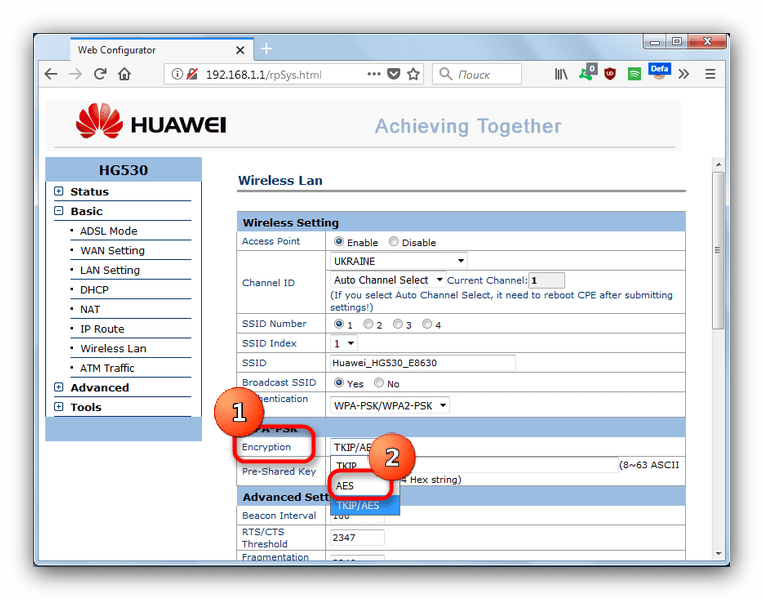Open WPA-PSK/WPA2-PSK authentication dropdown
The height and width of the screenshot is (600, 763).
[x=390, y=405]
